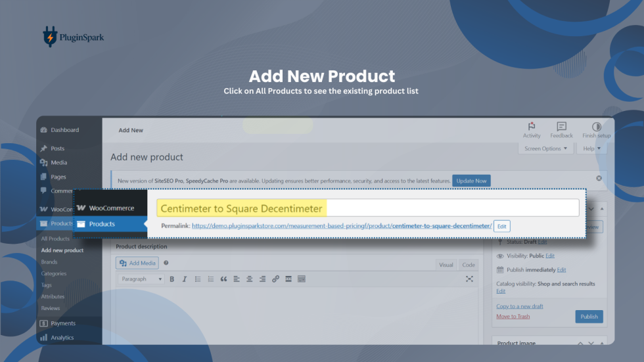
Task: Apply blockquote formatting
Action: coord(223,279)
